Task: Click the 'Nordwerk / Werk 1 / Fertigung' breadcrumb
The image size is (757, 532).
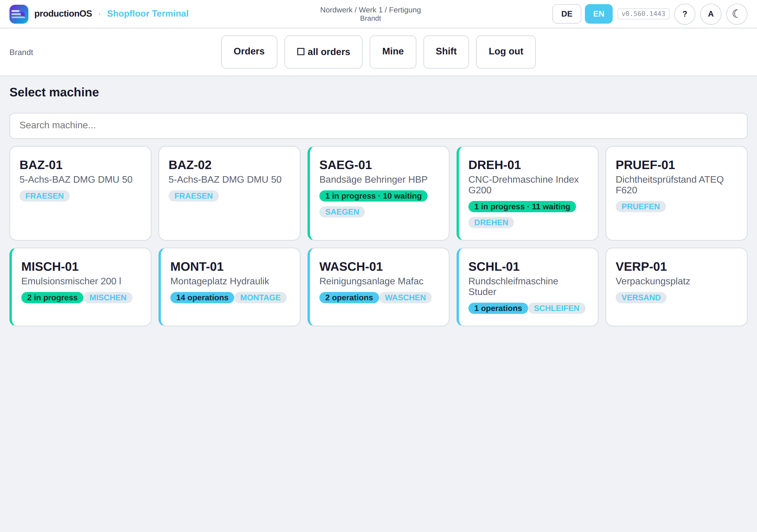Action: (x=370, y=10)
